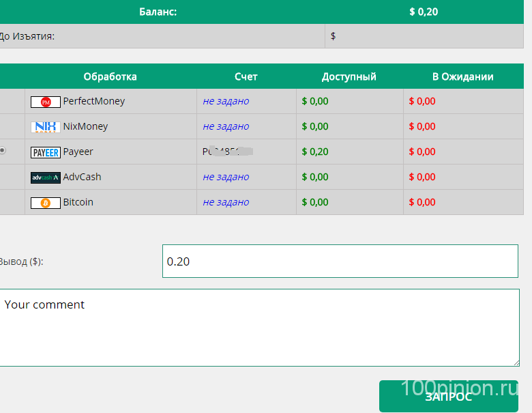Click Bitcoin pending amount $ 0,00
Image resolution: width=532 pixels, height=413 pixels.
click(422, 202)
